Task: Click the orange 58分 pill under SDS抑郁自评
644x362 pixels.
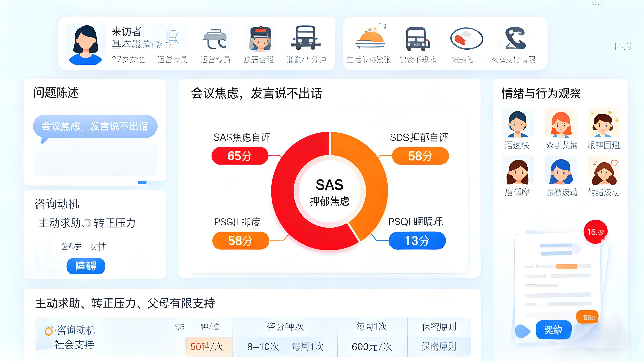Action: tap(420, 156)
